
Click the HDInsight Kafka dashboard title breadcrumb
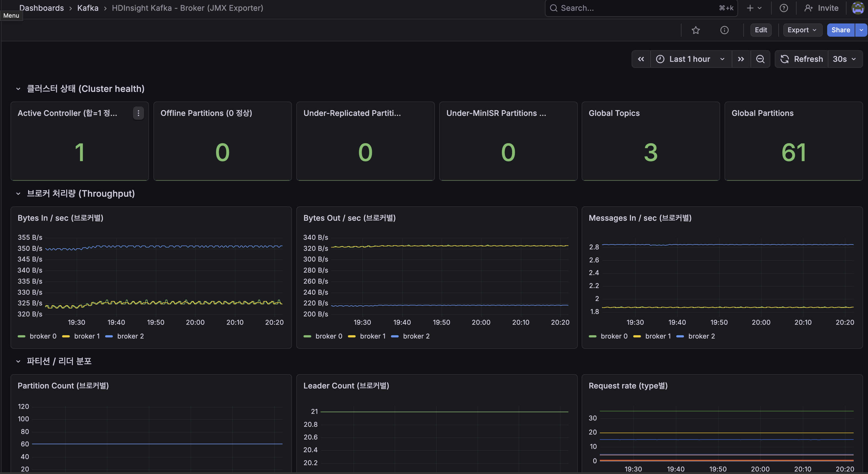(187, 8)
